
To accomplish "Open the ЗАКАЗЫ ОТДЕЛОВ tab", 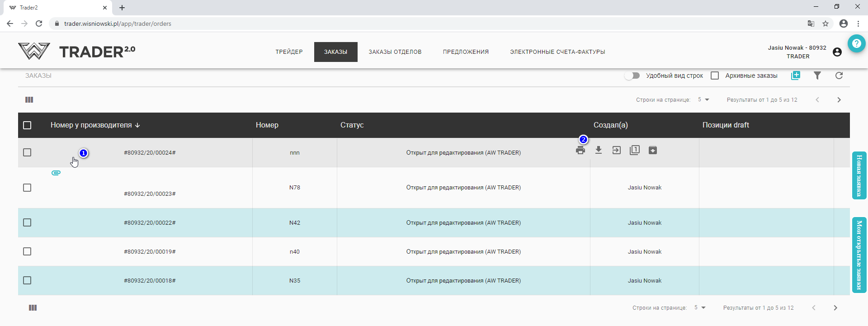I will coord(395,52).
